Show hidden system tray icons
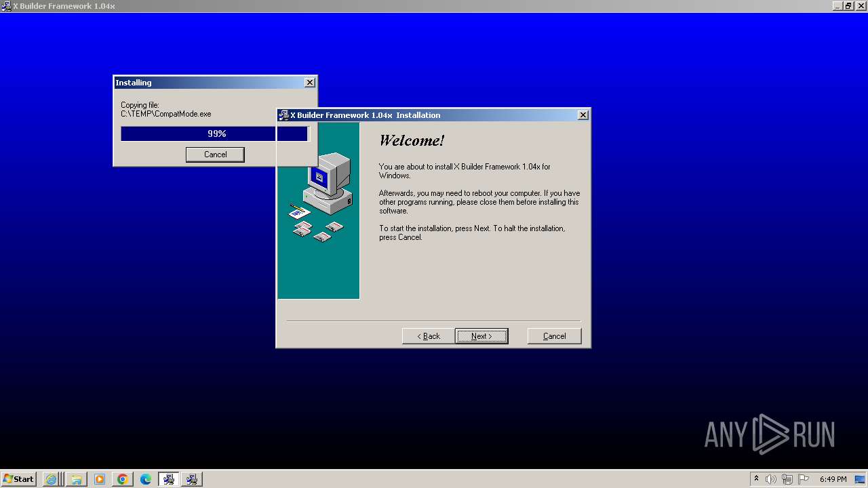The height and width of the screenshot is (488, 868). [757, 479]
